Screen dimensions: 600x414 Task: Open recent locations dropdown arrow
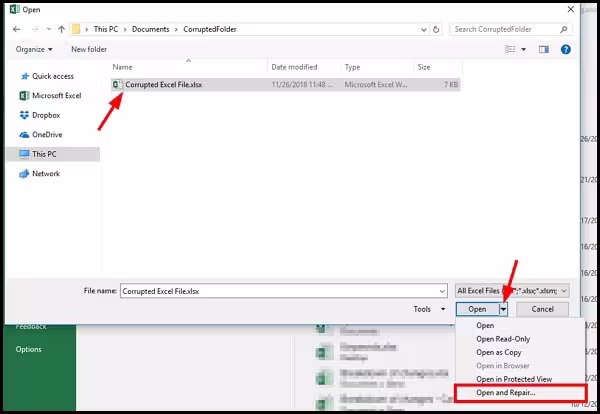[48, 29]
